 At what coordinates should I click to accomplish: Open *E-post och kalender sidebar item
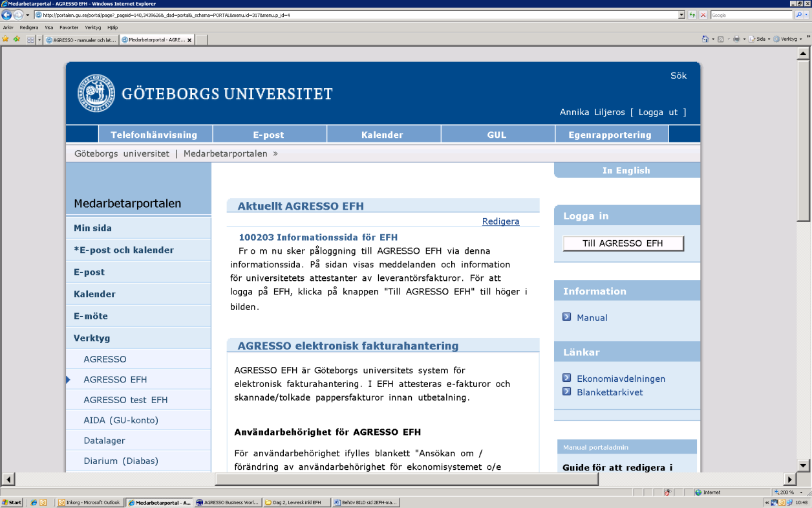138,250
